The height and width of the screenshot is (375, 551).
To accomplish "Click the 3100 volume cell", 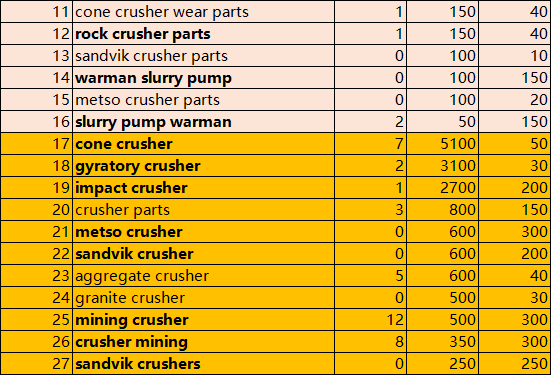I will tap(442, 166).
